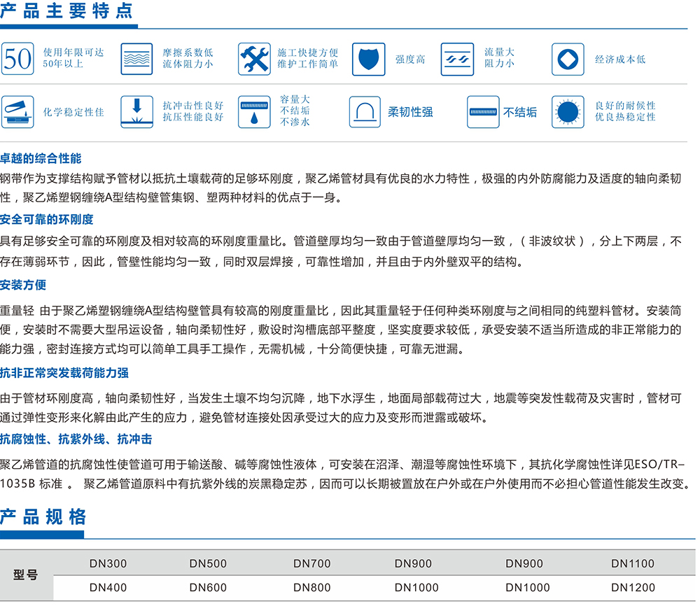
Task: Click the large flow rate icon
Action: [x=457, y=59]
